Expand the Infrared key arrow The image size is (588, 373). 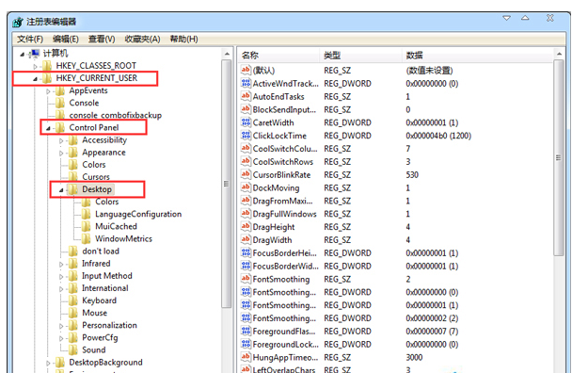[x=61, y=265]
